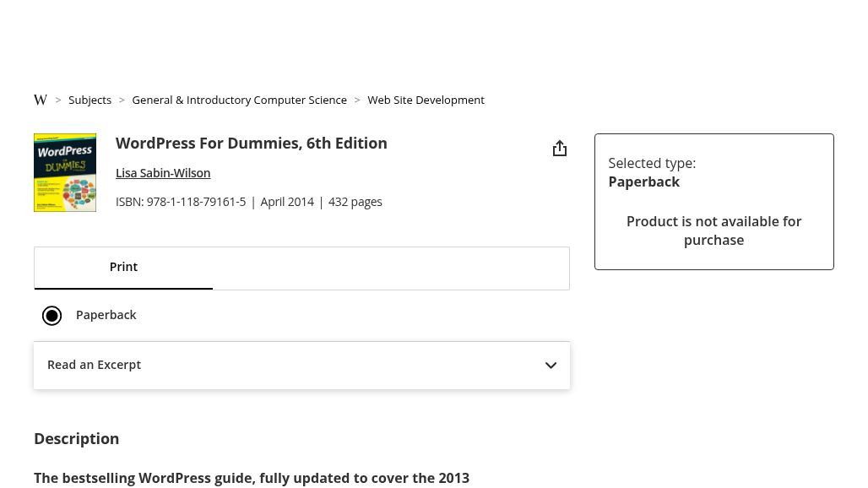868x488 pixels.
Task: Switch to the Print tab
Action: 123,267
